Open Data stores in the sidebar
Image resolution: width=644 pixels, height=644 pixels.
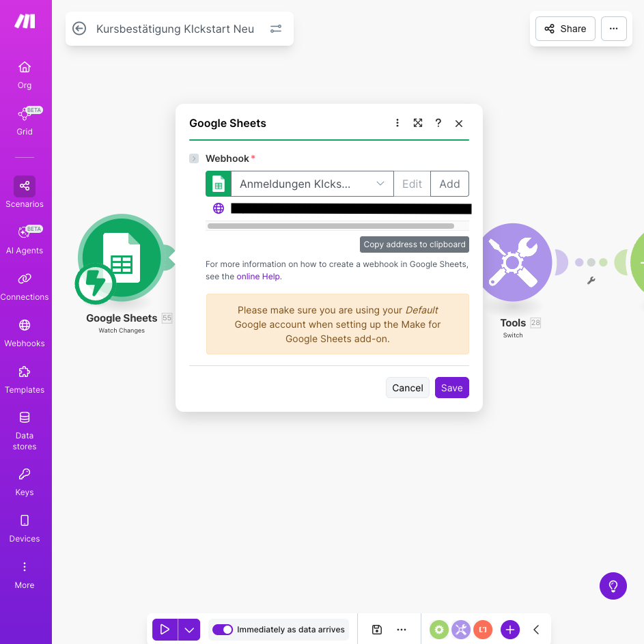(24, 431)
